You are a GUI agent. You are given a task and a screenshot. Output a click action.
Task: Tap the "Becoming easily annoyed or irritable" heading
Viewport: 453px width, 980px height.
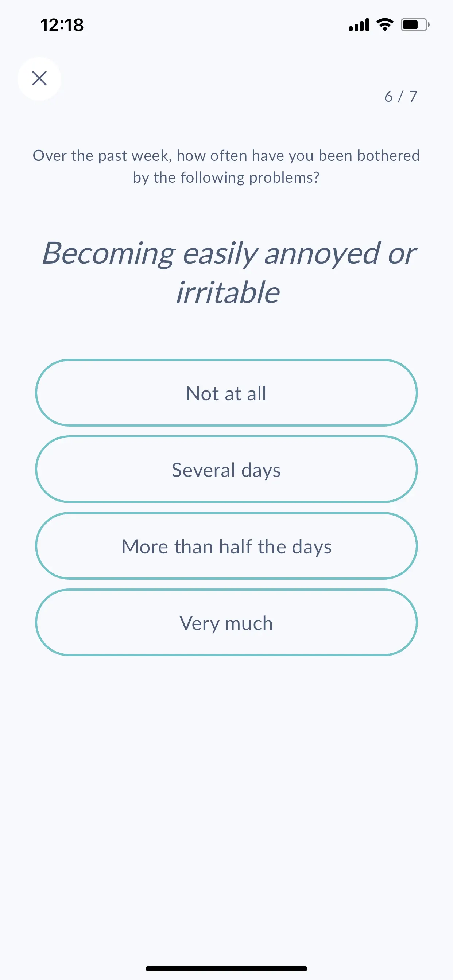tap(228, 272)
